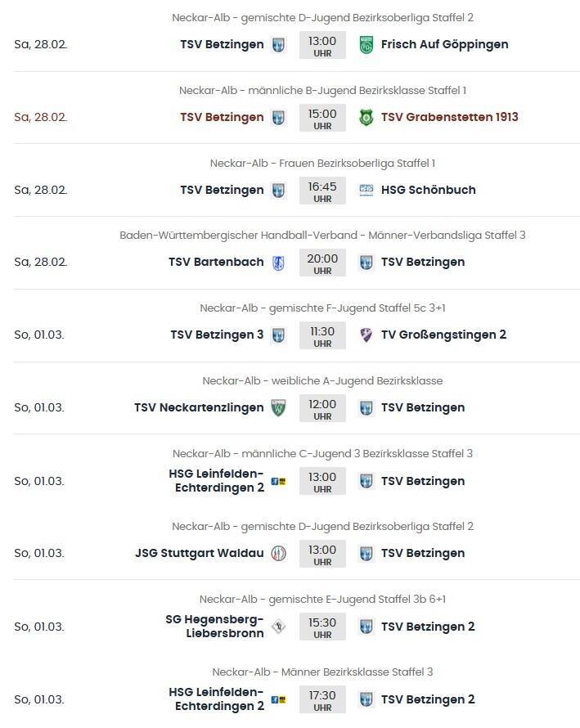Open the Frisch Auf Göppingen team link
Viewport: 580px width, 728px height.
coord(444,44)
